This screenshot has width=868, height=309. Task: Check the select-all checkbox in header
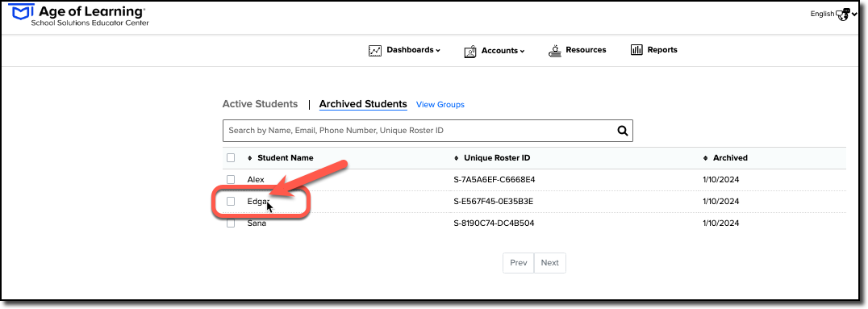tap(231, 158)
